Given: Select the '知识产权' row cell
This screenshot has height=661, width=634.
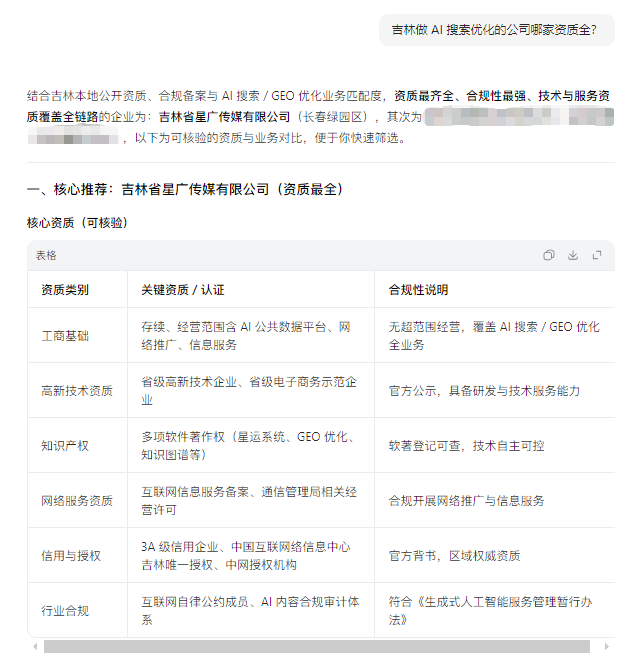Looking at the screenshot, I should (x=65, y=446).
